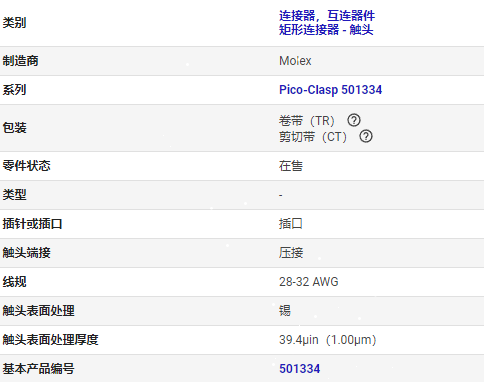
Task: Click the 基本产品编号 row label
Action: coord(38,369)
